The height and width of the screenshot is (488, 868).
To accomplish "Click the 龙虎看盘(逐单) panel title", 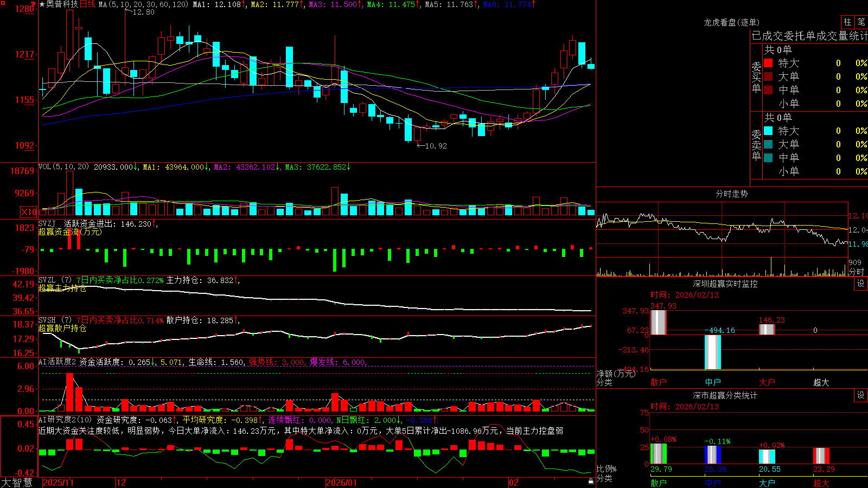I will [x=731, y=22].
